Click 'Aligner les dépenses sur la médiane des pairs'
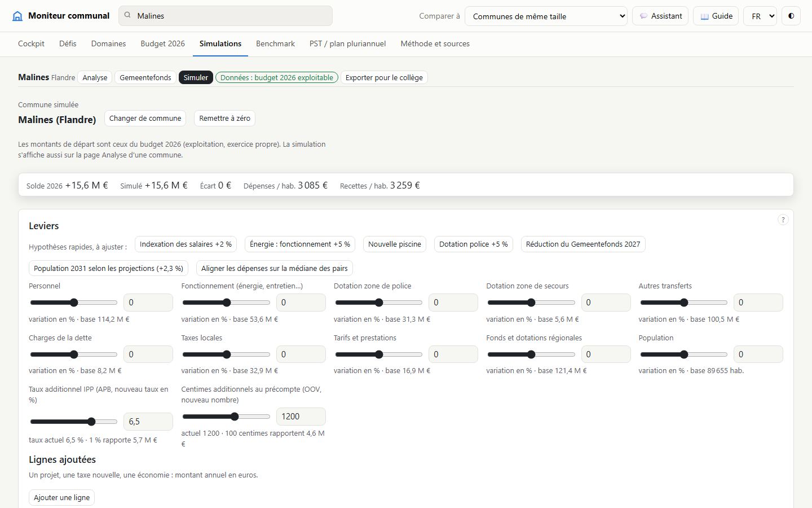The image size is (812, 508). point(275,268)
